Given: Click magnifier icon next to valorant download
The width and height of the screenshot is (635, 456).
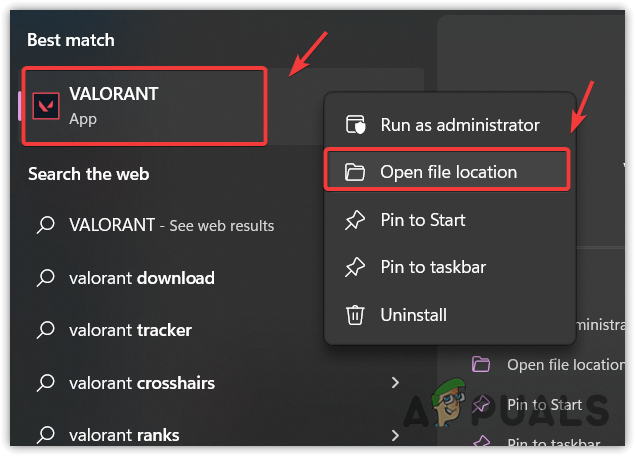Looking at the screenshot, I should tap(46, 278).
